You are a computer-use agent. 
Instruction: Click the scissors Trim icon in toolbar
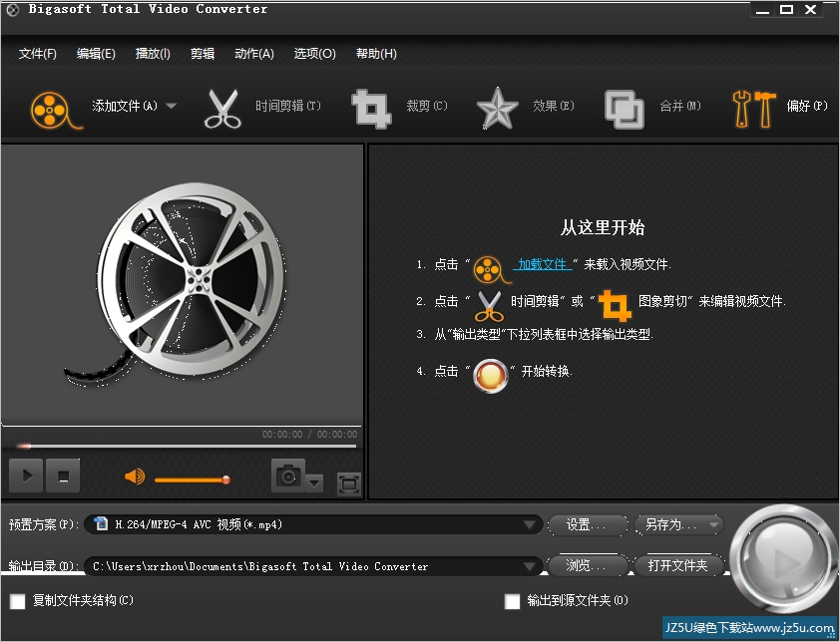tap(222, 110)
